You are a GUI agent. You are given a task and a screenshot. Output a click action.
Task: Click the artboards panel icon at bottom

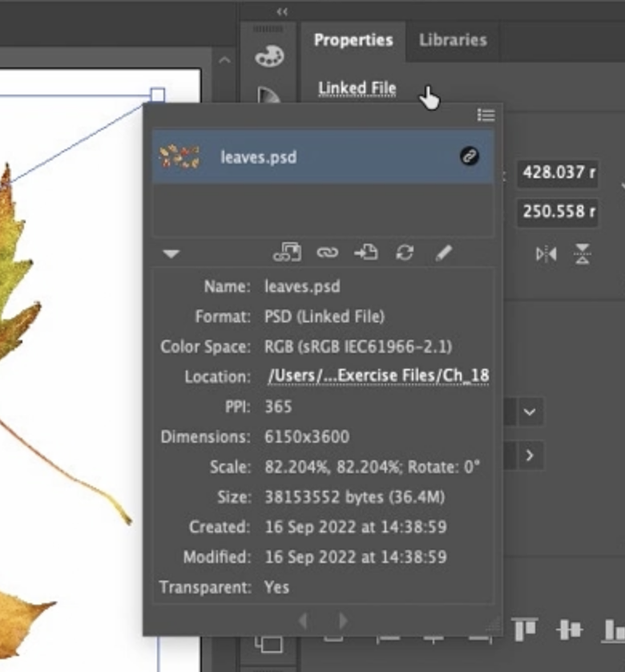[268, 644]
